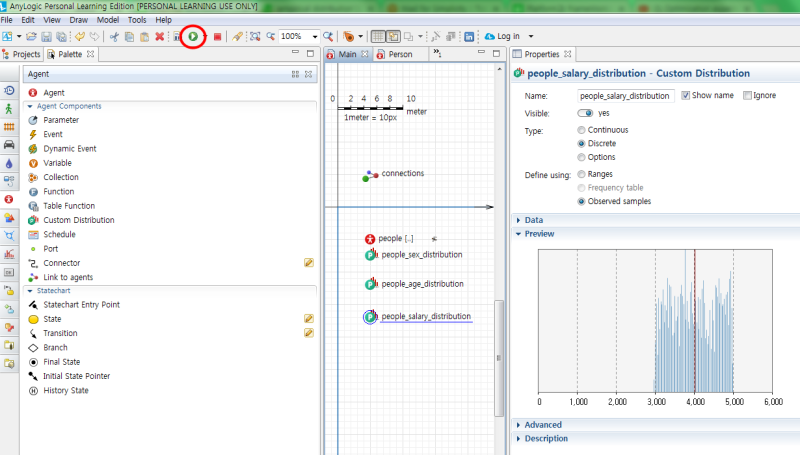
Task: Open the Process Modeling library clock icon
Action: [9, 91]
